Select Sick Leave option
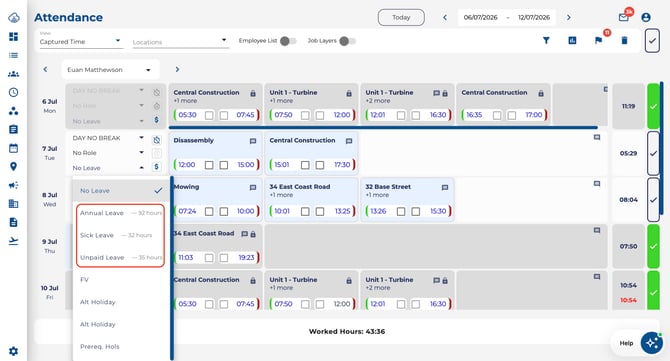This screenshot has width=670, height=361. (121, 235)
